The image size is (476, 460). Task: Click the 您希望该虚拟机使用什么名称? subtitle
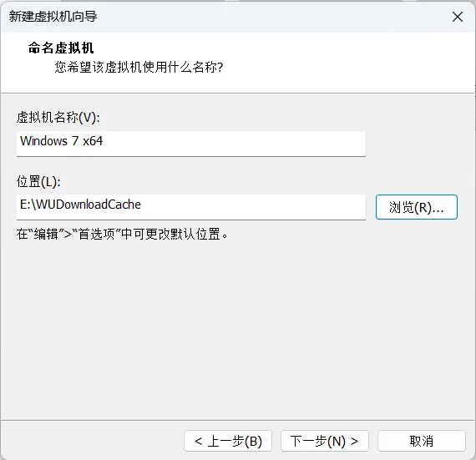point(139,67)
